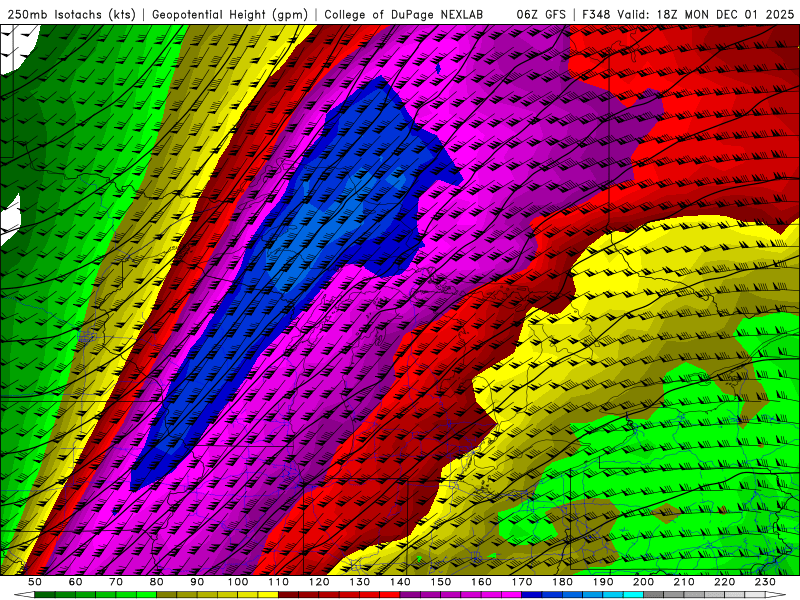Screen dimensions: 800x600
Task: Click the '120' value on the color scale
Action: tap(319, 582)
